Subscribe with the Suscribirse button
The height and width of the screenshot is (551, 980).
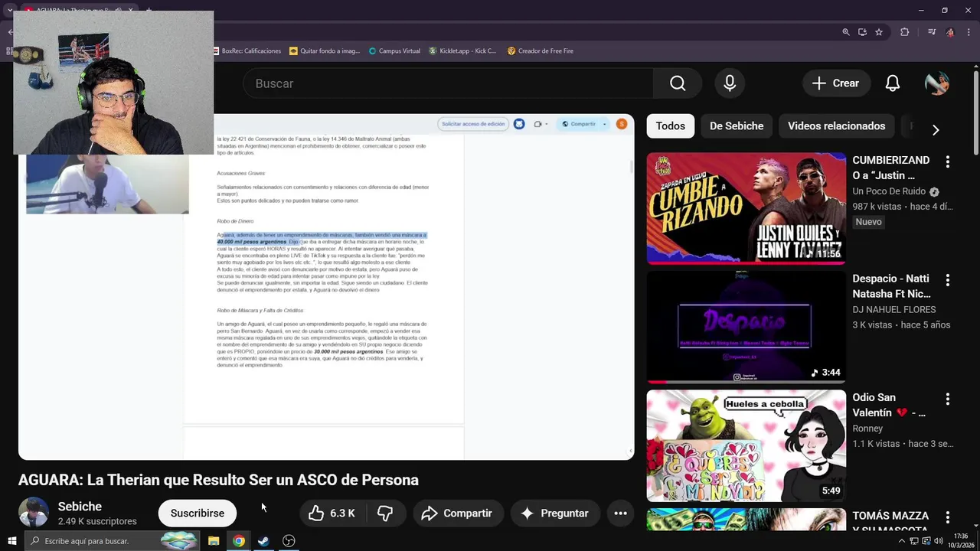point(198,514)
